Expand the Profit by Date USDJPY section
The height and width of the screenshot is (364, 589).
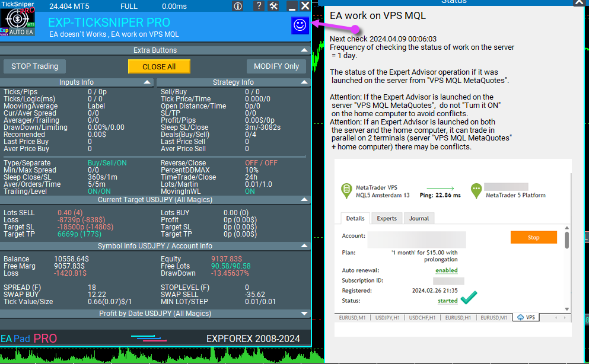coord(304,314)
